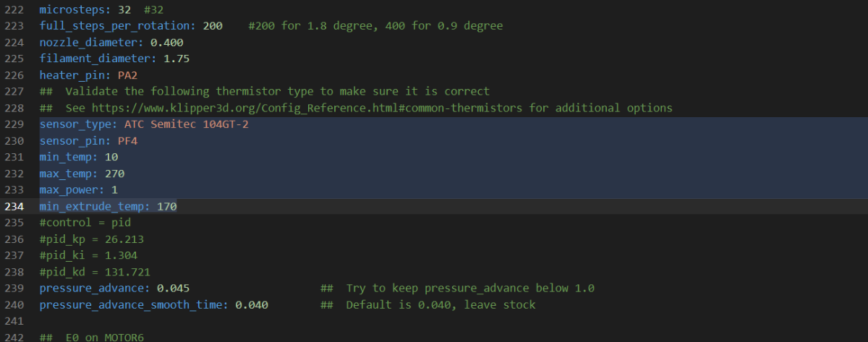The image size is (868, 342).
Task: Click the heater_pin PA2 value
Action: 128,75
